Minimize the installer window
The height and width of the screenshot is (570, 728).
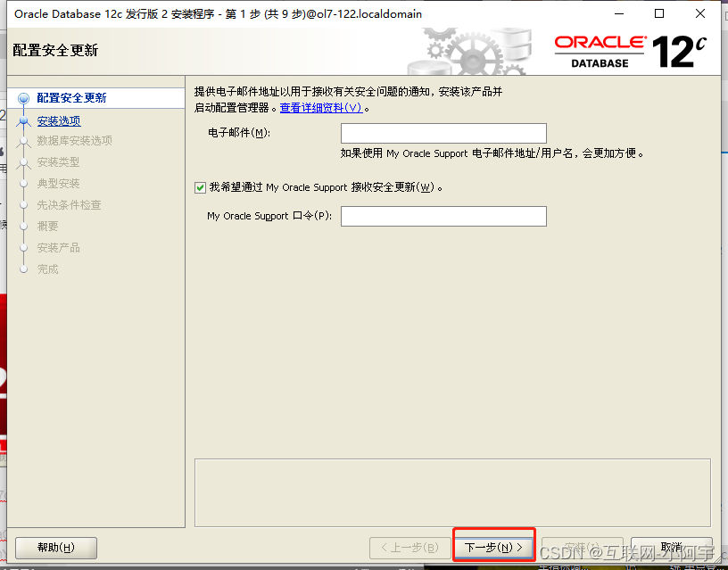(619, 13)
